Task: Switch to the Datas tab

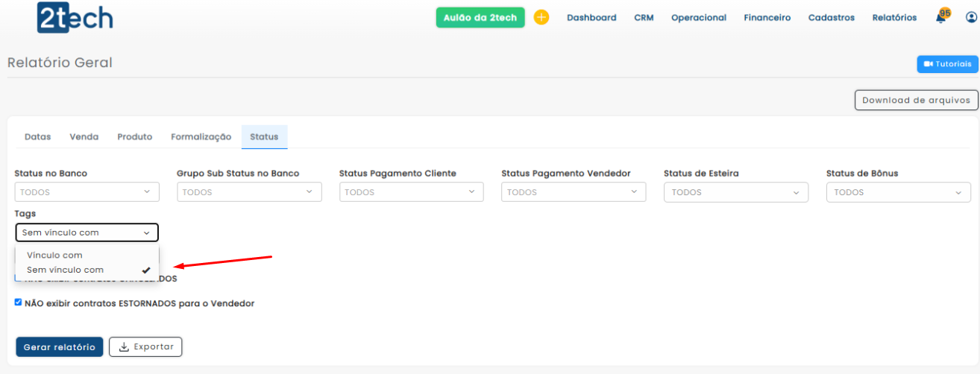Action: [x=37, y=137]
